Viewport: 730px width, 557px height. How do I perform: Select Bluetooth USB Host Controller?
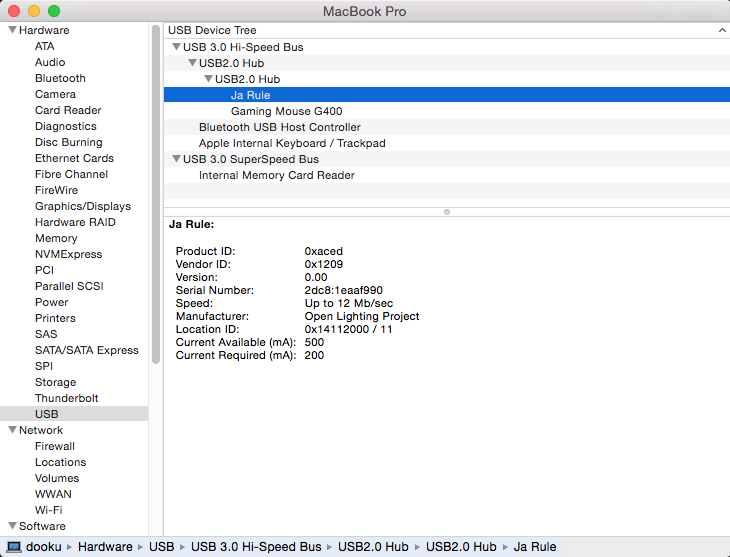[x=279, y=127]
